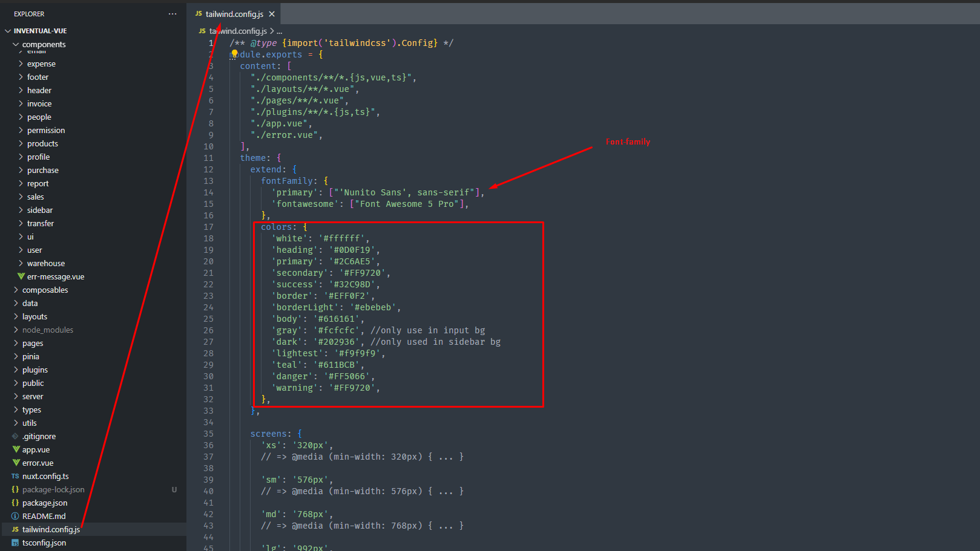Click the Explorer panel title
The width and height of the screenshot is (980, 551).
[29, 14]
